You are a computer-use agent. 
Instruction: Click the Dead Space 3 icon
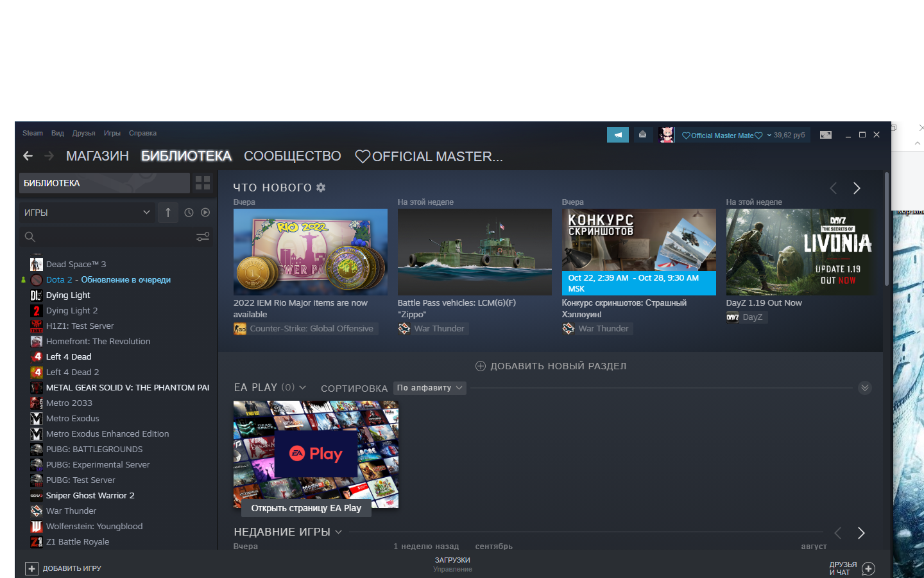37,265
